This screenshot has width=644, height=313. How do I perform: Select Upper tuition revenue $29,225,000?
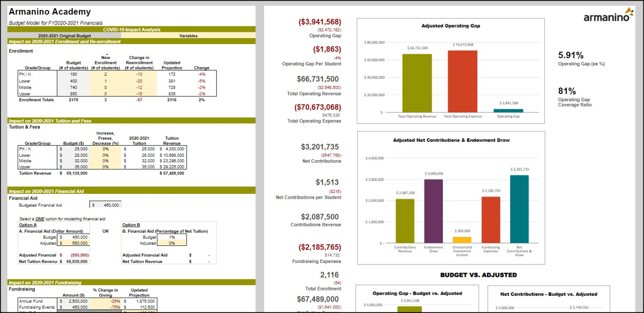click(172, 167)
